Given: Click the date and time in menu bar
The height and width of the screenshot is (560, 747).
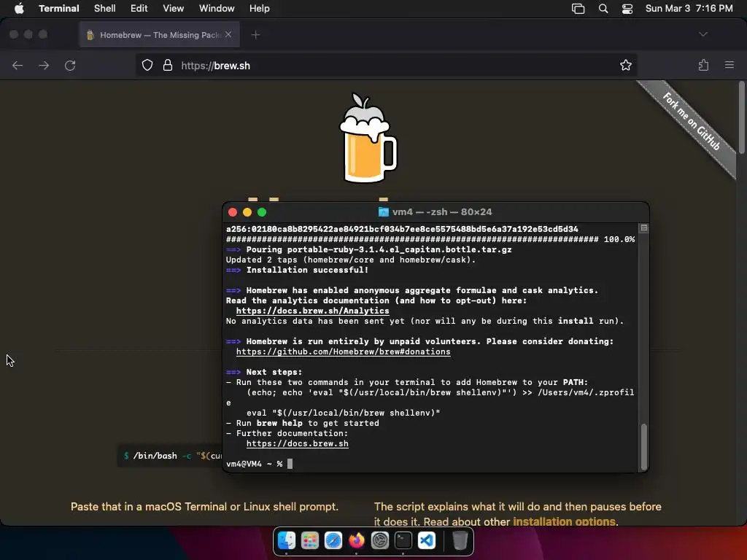Looking at the screenshot, I should pyautogui.click(x=689, y=9).
